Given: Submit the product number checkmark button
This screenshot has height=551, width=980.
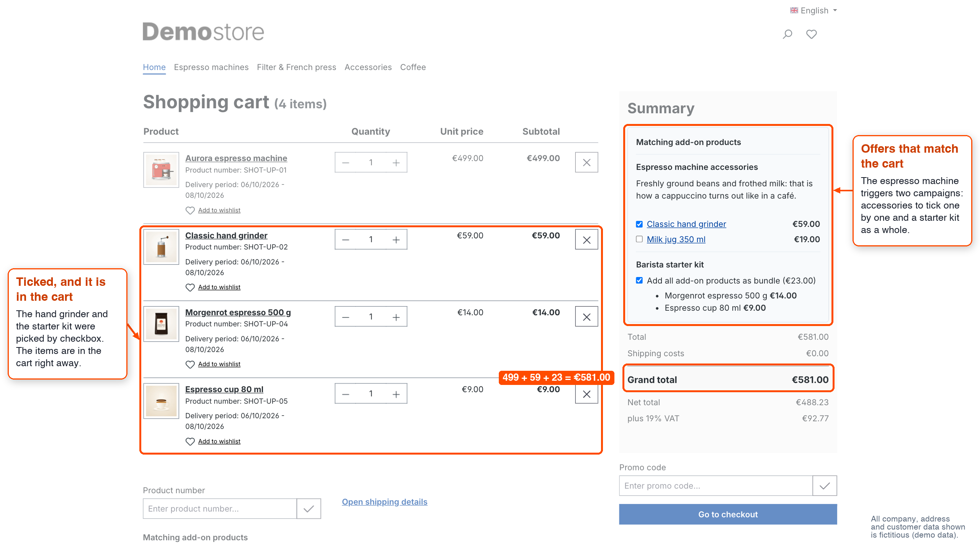Looking at the screenshot, I should [x=309, y=509].
